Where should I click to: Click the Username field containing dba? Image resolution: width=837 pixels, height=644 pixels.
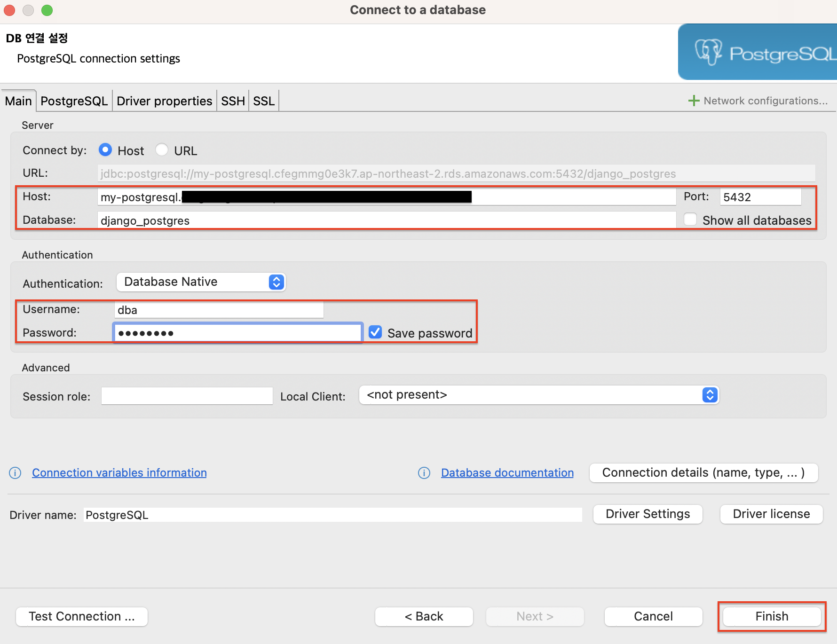(x=219, y=310)
